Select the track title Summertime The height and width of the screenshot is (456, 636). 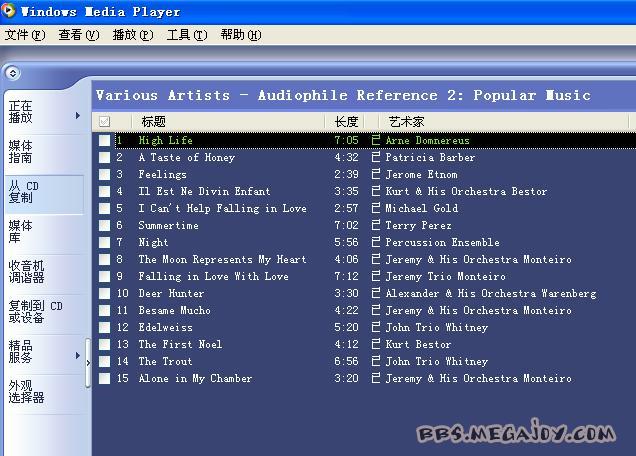tap(168, 225)
